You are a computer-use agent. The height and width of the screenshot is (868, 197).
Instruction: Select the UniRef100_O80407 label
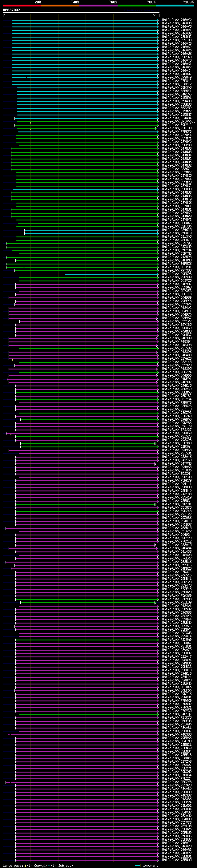177,765
